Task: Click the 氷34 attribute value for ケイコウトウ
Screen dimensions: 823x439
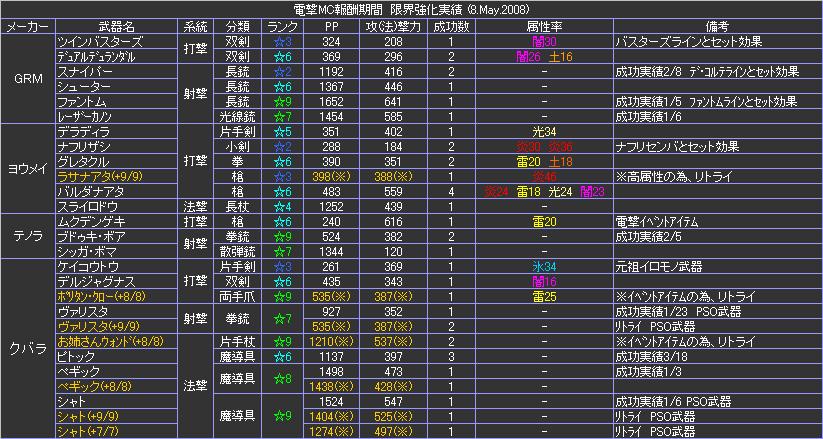Action: (x=545, y=267)
